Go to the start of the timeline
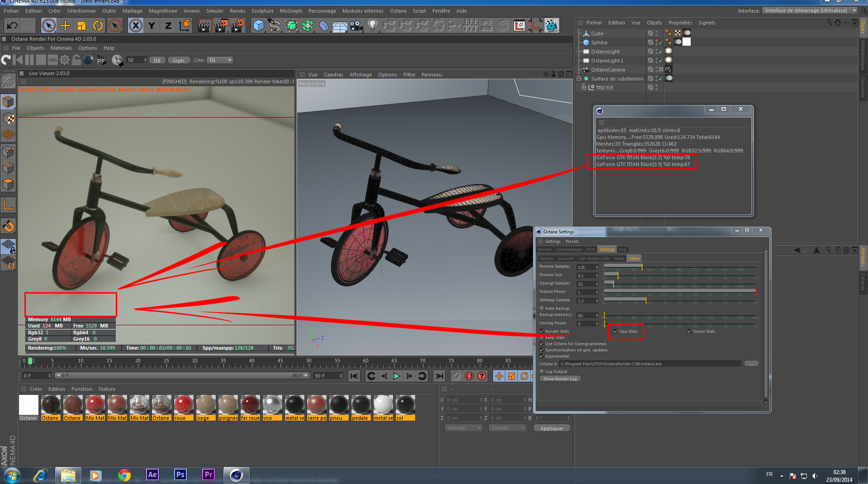The height and width of the screenshot is (484, 868). 354,376
